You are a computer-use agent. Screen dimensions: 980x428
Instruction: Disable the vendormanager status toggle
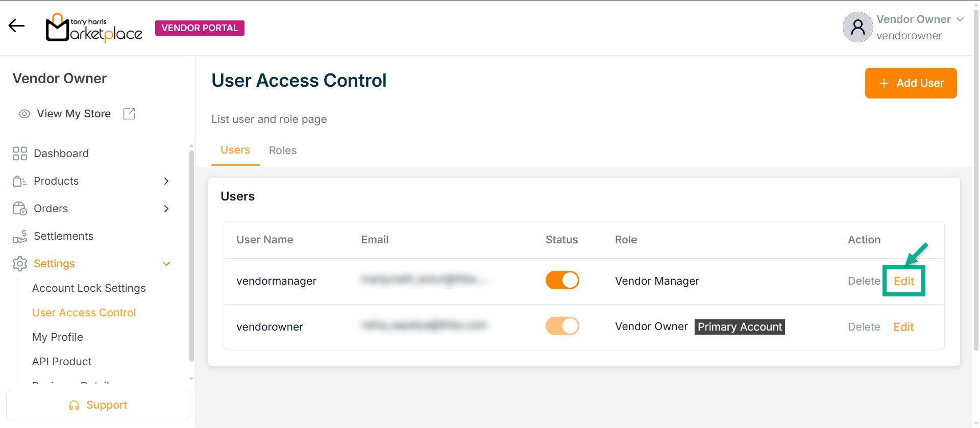tap(562, 280)
